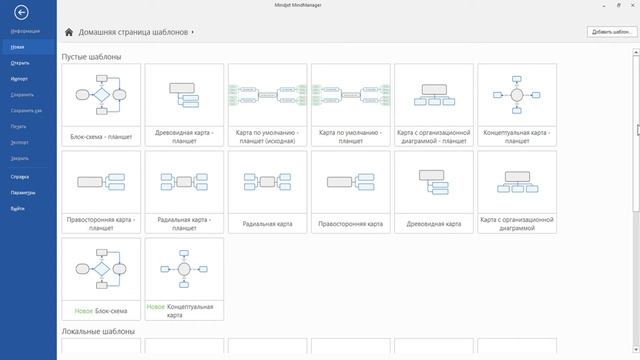
Task: Select the Блок-схема - планшет template
Action: click(101, 105)
